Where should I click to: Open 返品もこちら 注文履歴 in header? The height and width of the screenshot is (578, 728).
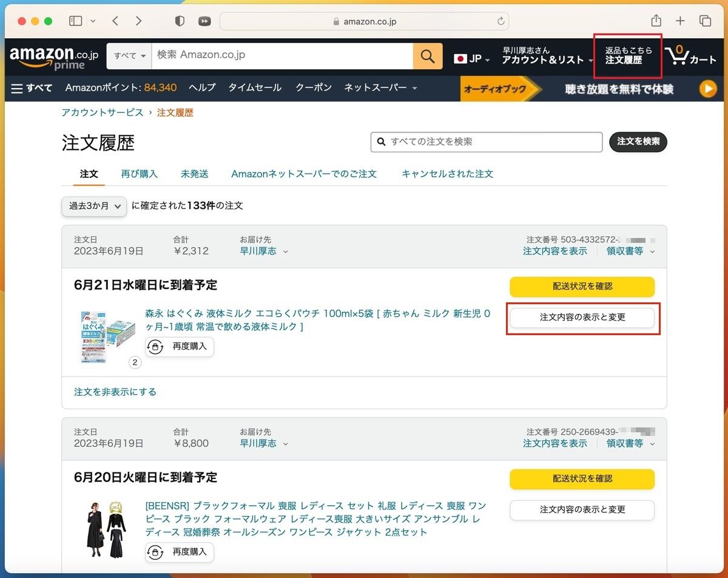click(628, 56)
